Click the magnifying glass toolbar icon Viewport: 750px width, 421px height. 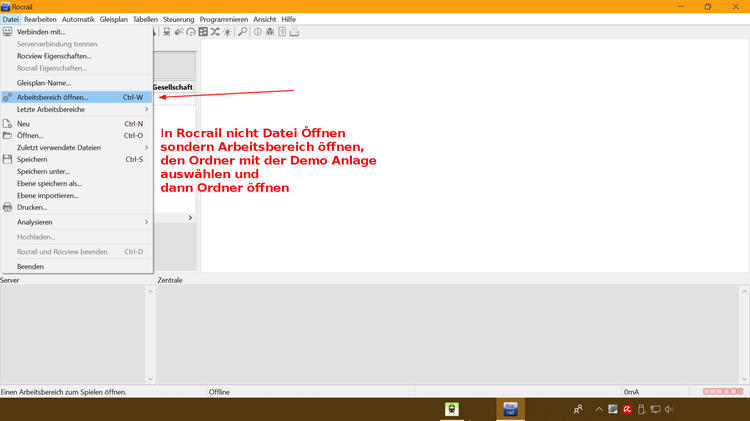click(243, 32)
